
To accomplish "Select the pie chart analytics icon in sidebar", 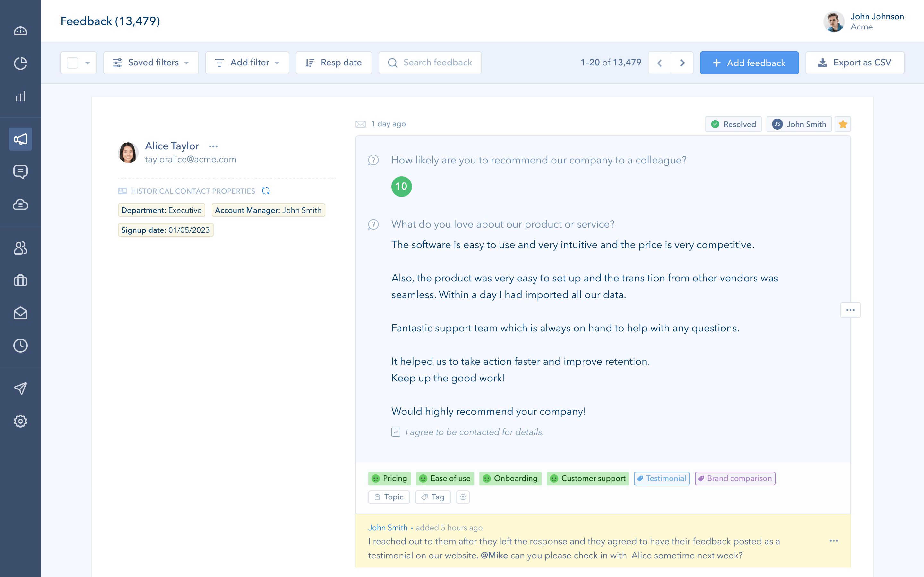I will [x=20, y=63].
